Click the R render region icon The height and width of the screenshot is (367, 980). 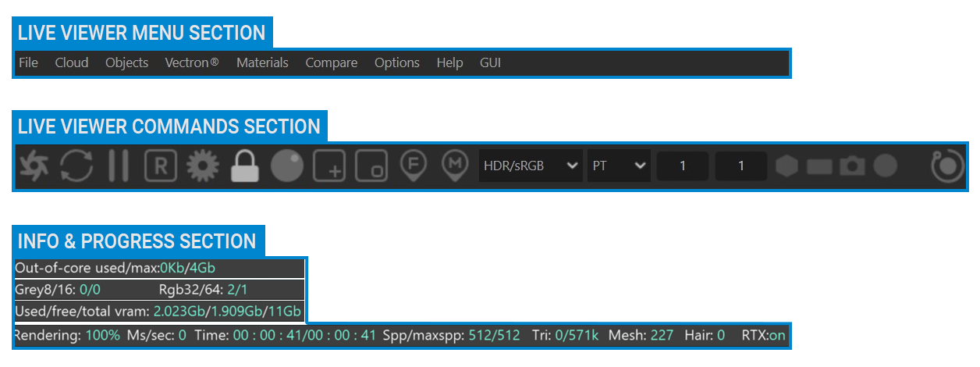point(161,166)
